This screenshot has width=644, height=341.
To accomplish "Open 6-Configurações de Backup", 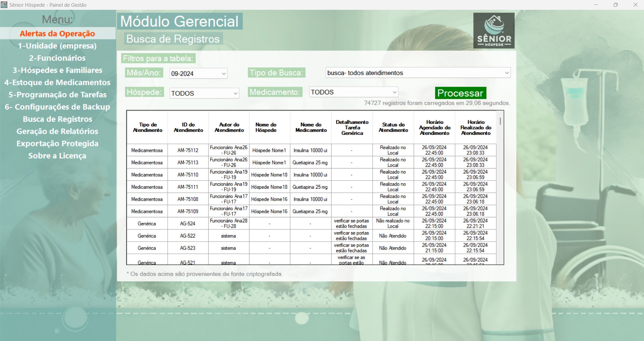I will click(57, 107).
